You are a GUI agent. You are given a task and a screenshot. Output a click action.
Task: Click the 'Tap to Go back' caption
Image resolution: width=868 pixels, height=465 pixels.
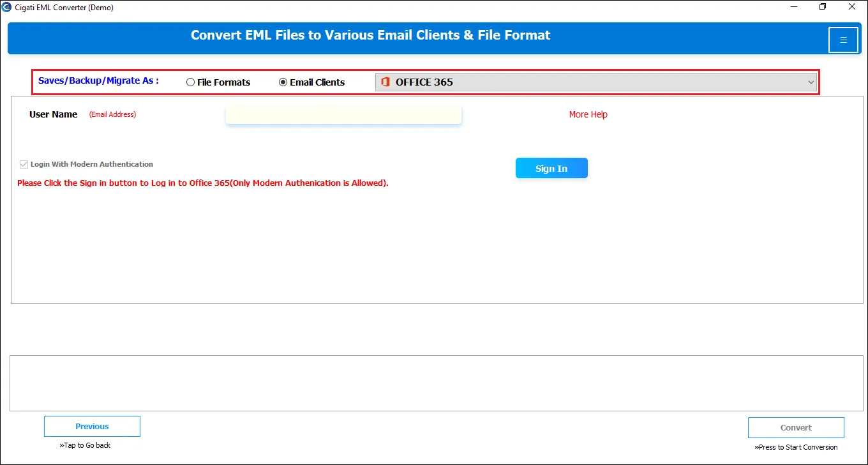point(85,445)
